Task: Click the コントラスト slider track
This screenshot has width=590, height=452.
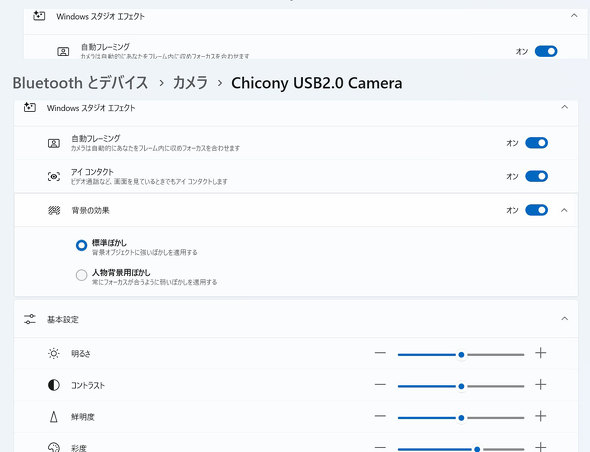Action: 461,386
